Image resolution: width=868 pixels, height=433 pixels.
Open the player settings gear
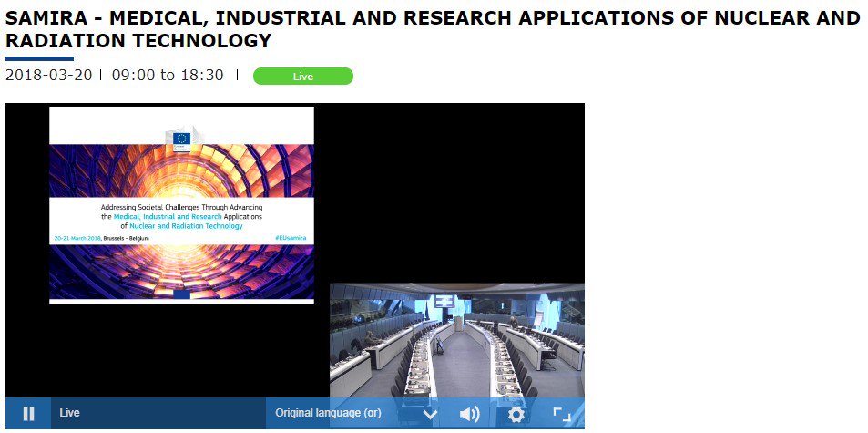tap(516, 414)
